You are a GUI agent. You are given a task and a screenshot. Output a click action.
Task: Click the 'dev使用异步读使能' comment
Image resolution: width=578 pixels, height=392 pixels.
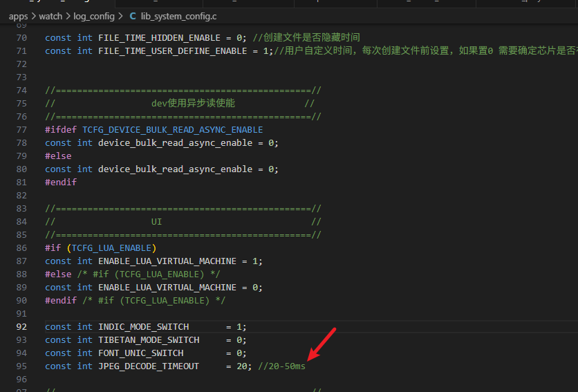[193, 103]
